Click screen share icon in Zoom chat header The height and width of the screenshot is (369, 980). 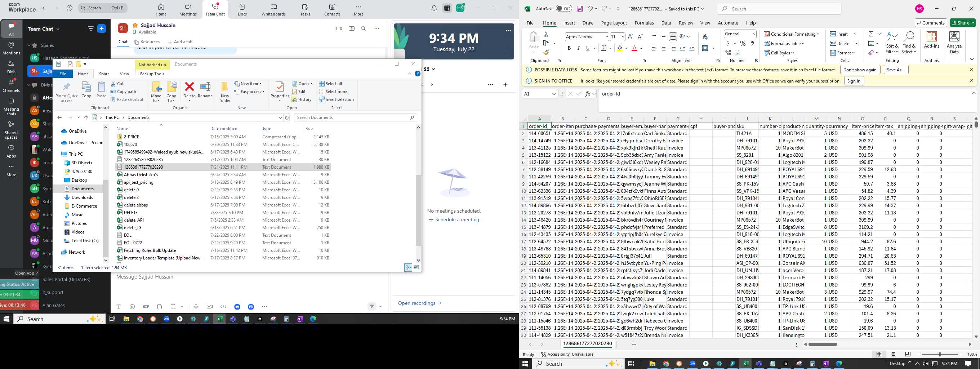tap(352, 28)
